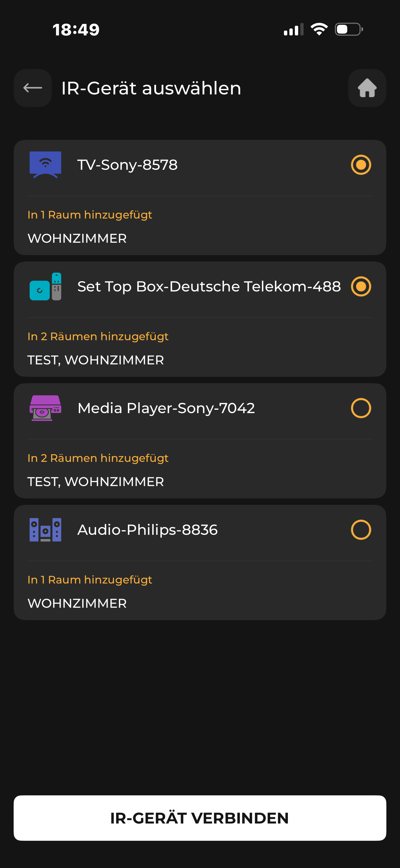Select the Media Player-Sony-7042 radio button

click(361, 408)
